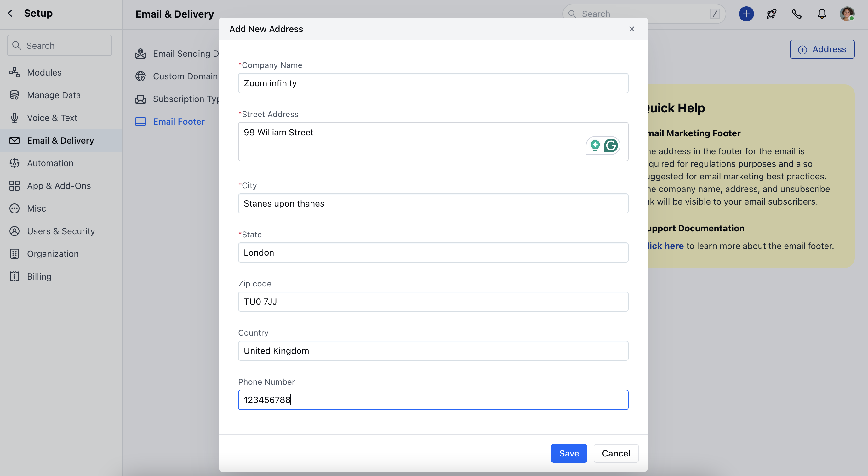Close the Add New Address dialog
The image size is (868, 476).
(631, 29)
